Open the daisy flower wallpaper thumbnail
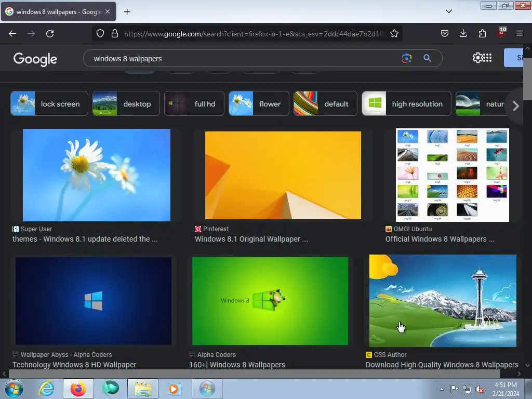Image resolution: width=532 pixels, height=399 pixels. click(96, 175)
